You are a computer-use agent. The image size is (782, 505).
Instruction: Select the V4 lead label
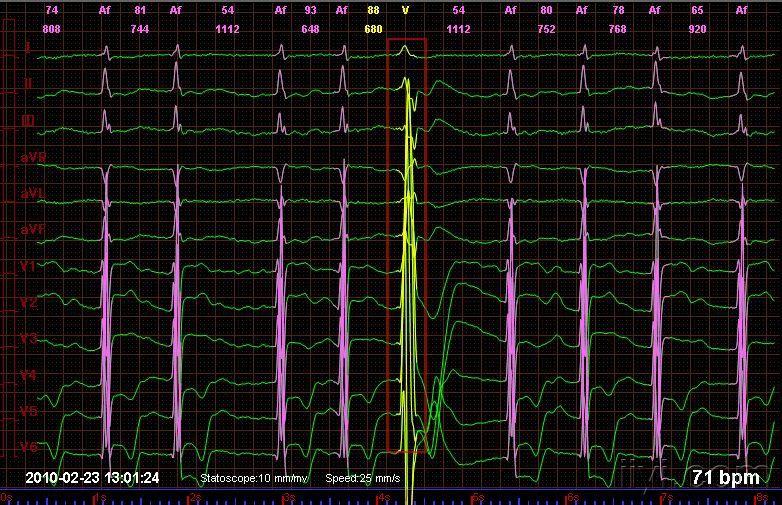(x=29, y=375)
